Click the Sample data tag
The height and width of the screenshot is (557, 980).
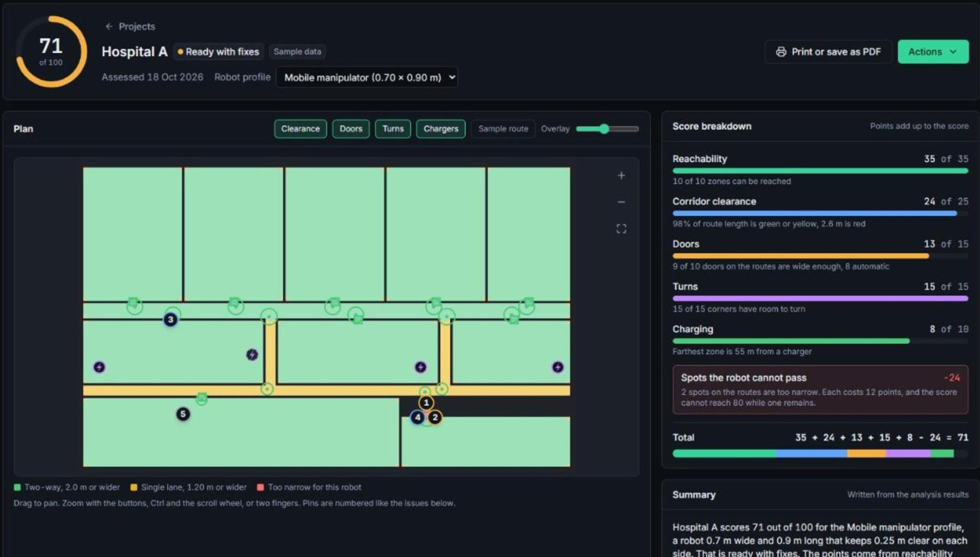click(x=297, y=52)
